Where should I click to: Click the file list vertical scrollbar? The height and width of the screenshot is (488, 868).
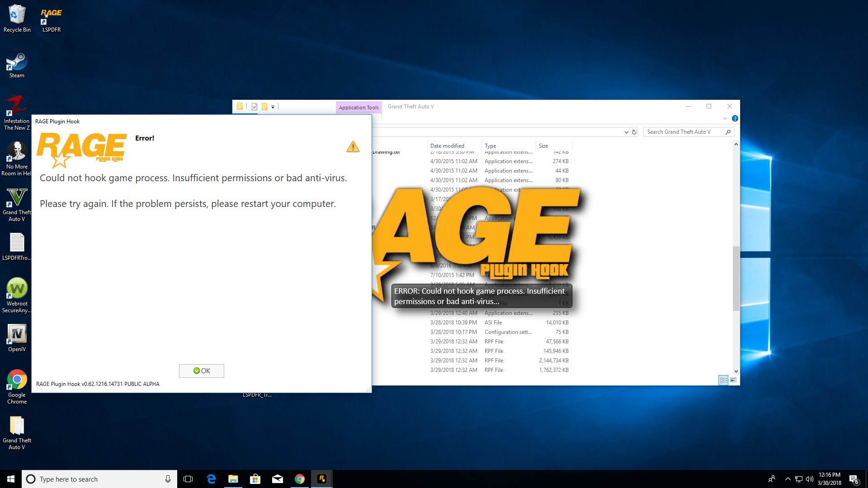(736, 278)
